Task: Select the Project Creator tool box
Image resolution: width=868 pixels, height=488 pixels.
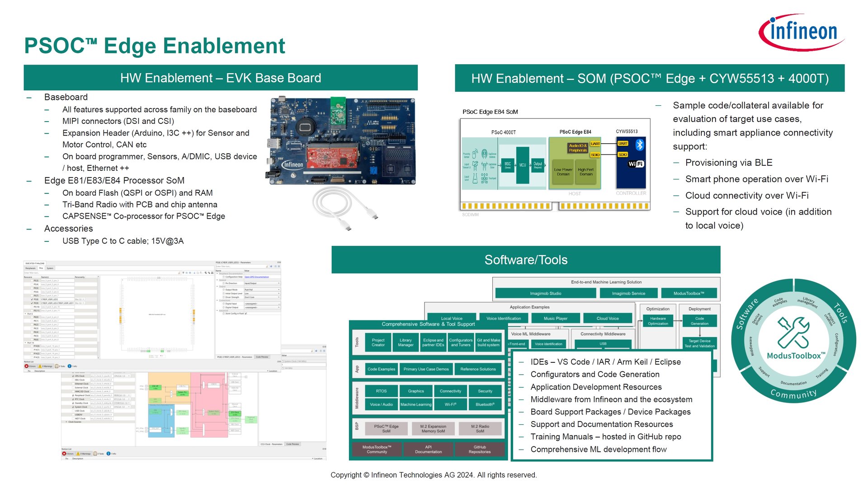Action: coord(378,343)
